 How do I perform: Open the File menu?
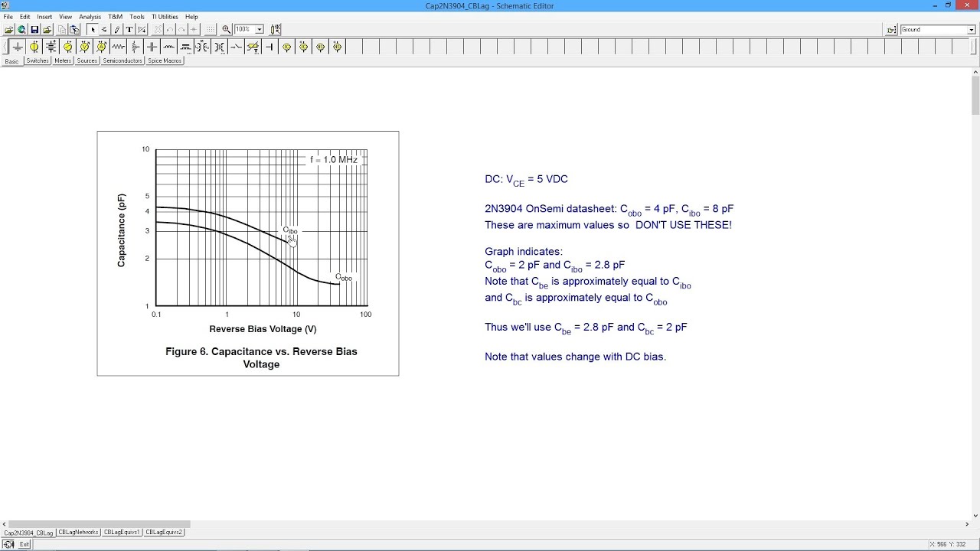point(8,17)
